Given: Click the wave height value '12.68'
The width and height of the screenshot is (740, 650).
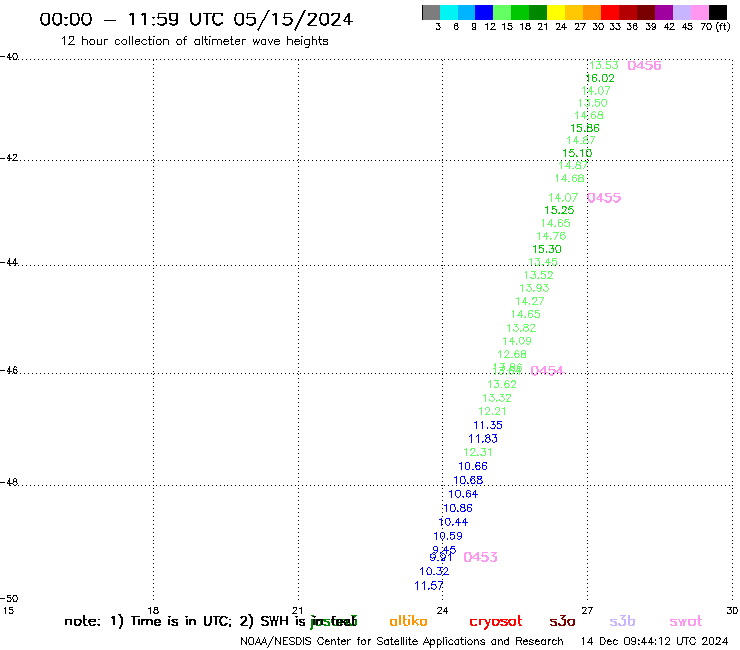Looking at the screenshot, I should click(x=512, y=354).
